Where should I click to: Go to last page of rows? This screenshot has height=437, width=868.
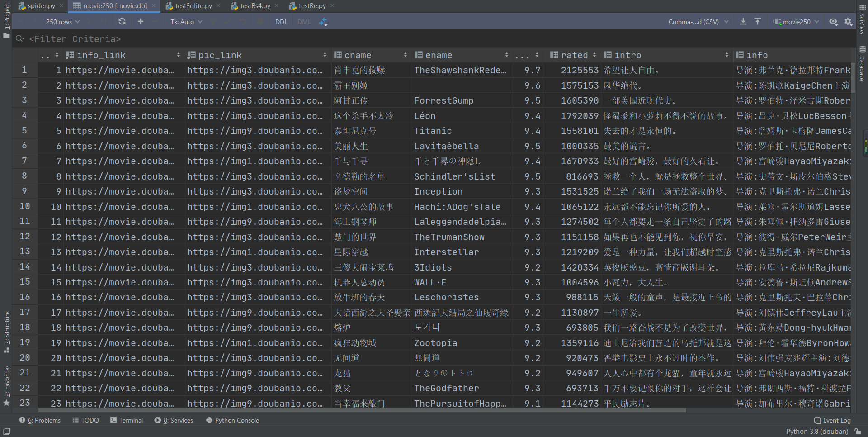click(104, 21)
